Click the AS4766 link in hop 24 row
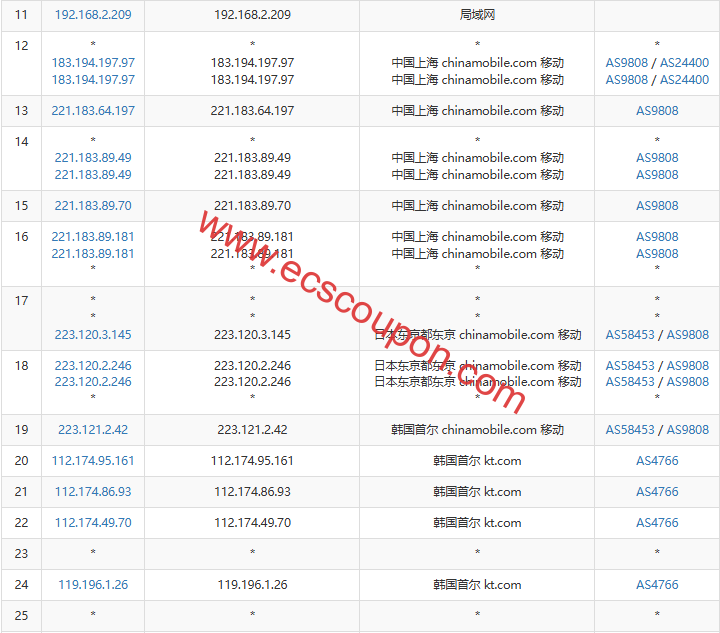The image size is (720, 633). (657, 585)
